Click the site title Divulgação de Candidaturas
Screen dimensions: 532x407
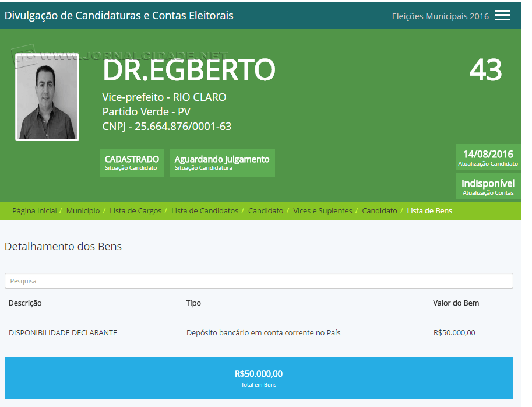[x=119, y=16]
